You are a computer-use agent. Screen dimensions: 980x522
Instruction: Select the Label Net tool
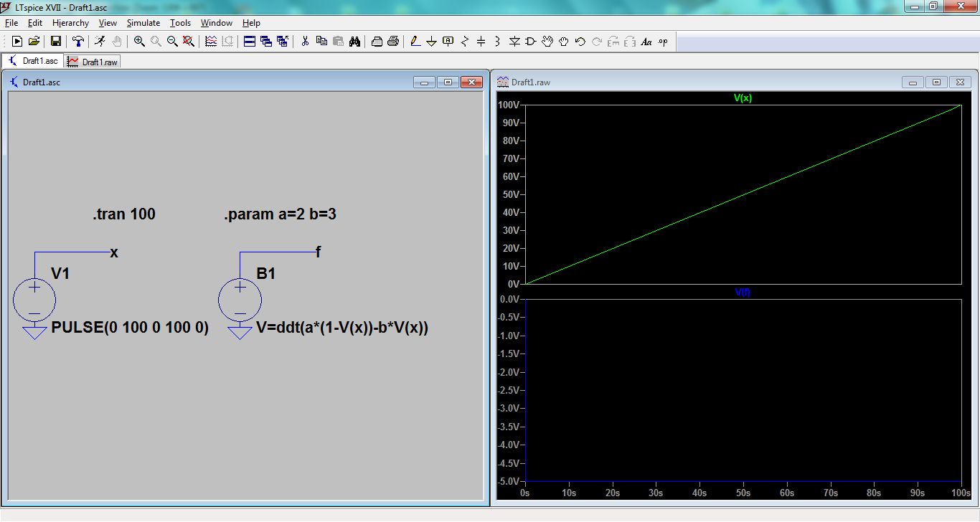[448, 42]
